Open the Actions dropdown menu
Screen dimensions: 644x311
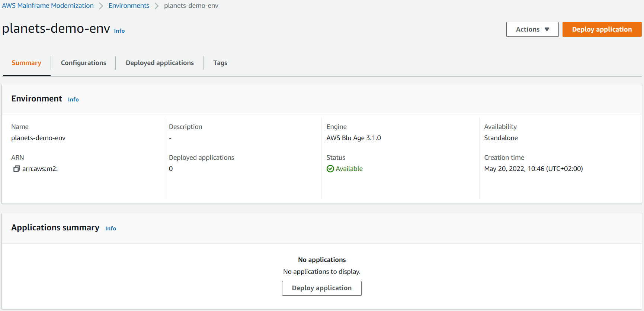532,29
